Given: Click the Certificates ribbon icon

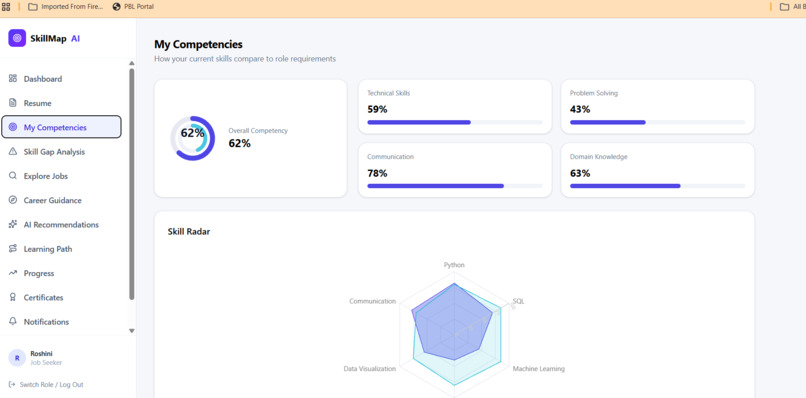Looking at the screenshot, I should [13, 297].
